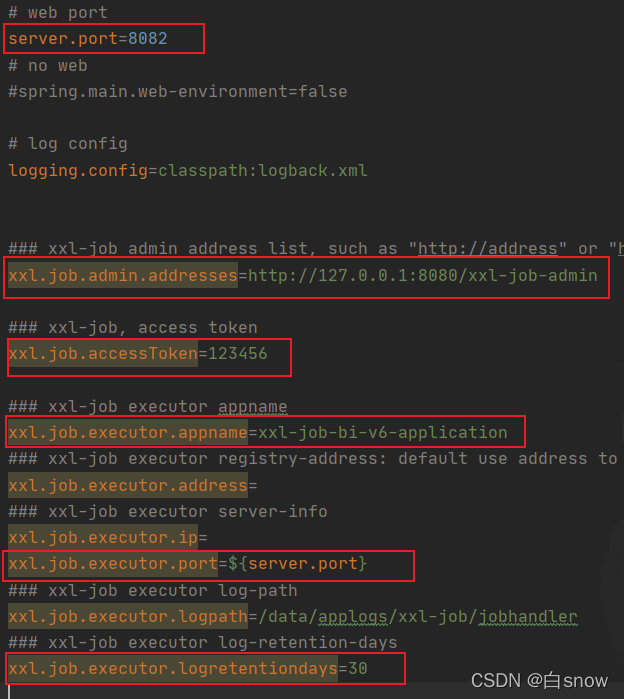Viewport: 624px width, 699px height.
Task: Select the xxl.job.executor.port key
Action: click(x=113, y=564)
